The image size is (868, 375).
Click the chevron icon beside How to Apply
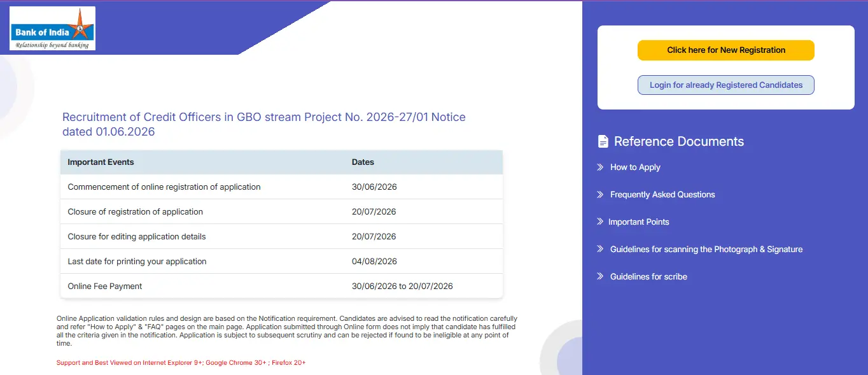pos(600,167)
